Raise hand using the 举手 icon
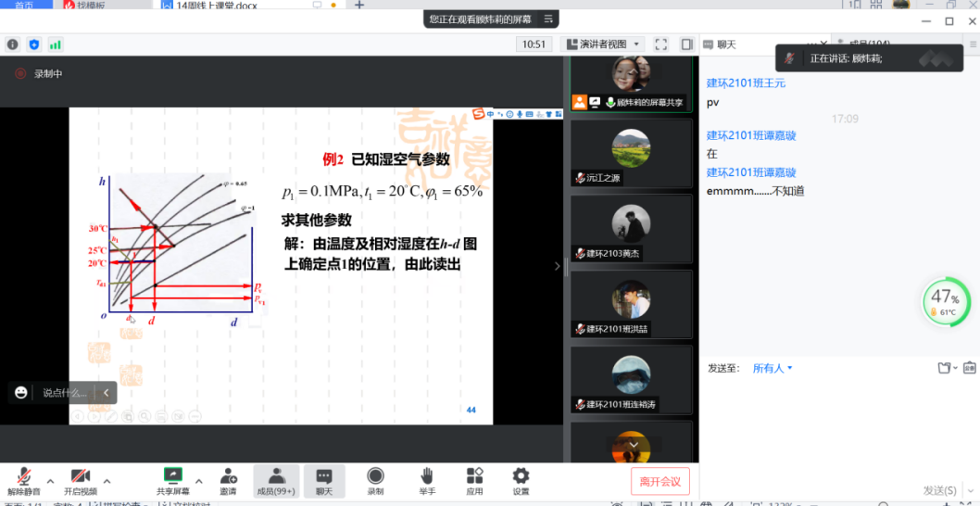Screen dimensions: 980x506 click(x=426, y=476)
